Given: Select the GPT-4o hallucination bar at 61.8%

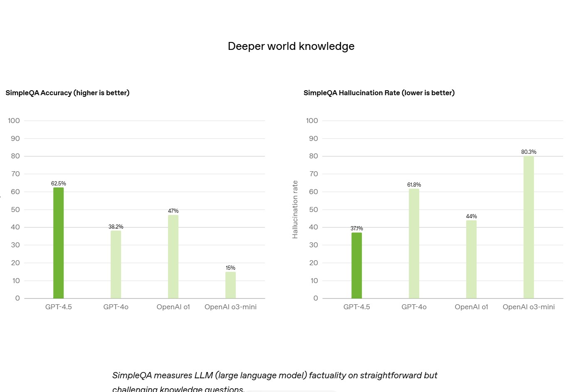Looking at the screenshot, I should point(414,244).
